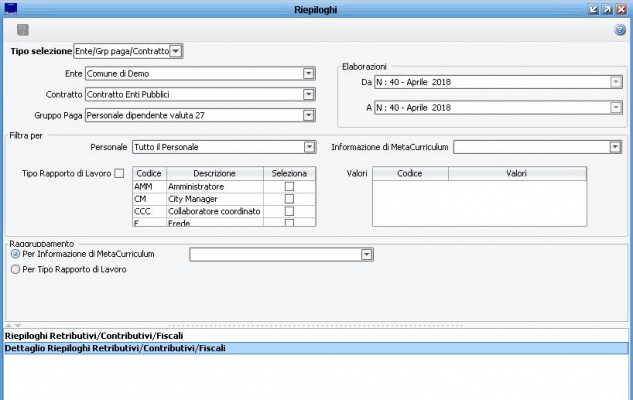633x400 pixels.
Task: Toggle the Tipo Rapporto di Lavoro checkbox
Action: pyautogui.click(x=119, y=174)
